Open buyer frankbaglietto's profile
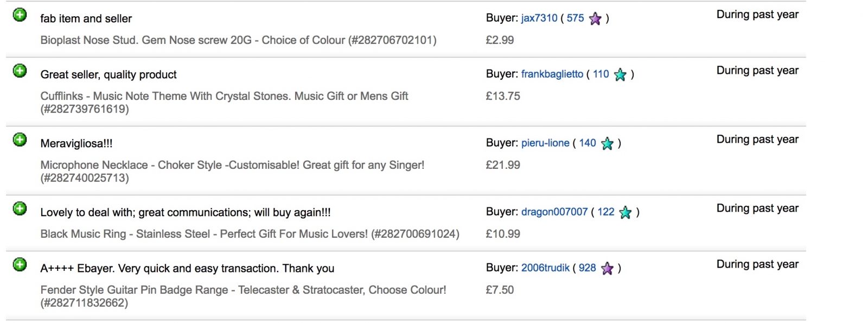868x323 pixels. pos(552,74)
